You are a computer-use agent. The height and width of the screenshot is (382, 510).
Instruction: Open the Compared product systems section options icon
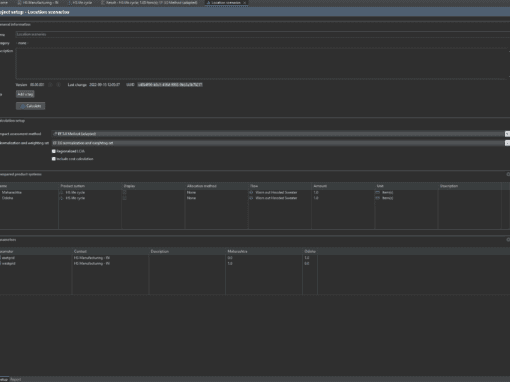click(508, 174)
